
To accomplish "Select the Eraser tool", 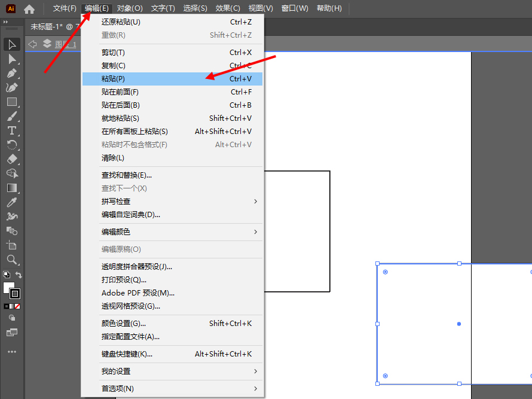I will coord(12,159).
